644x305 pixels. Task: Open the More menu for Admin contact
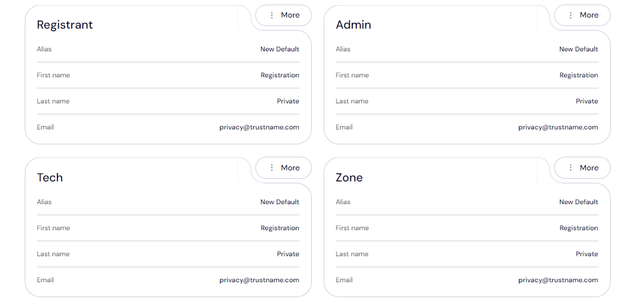582,15
